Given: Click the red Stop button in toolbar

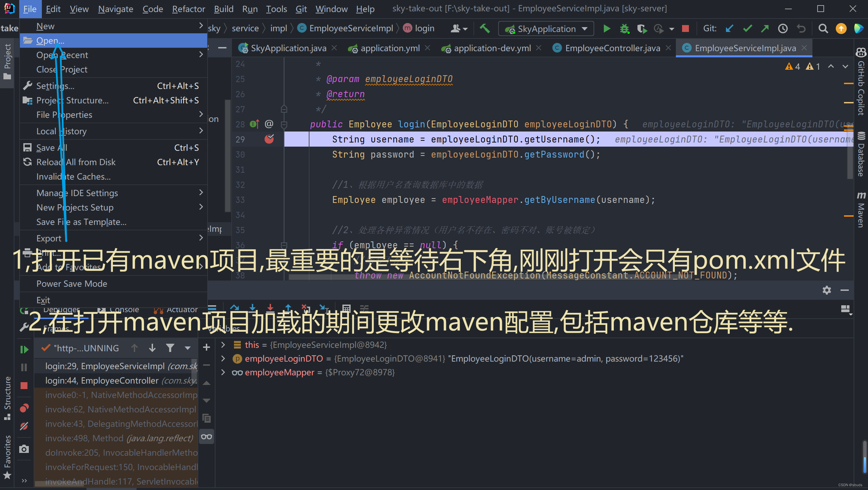Looking at the screenshot, I should point(685,29).
